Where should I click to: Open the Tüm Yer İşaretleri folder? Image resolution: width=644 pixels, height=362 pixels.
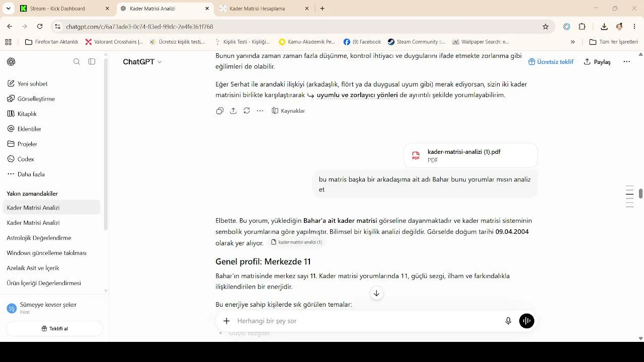(613, 42)
